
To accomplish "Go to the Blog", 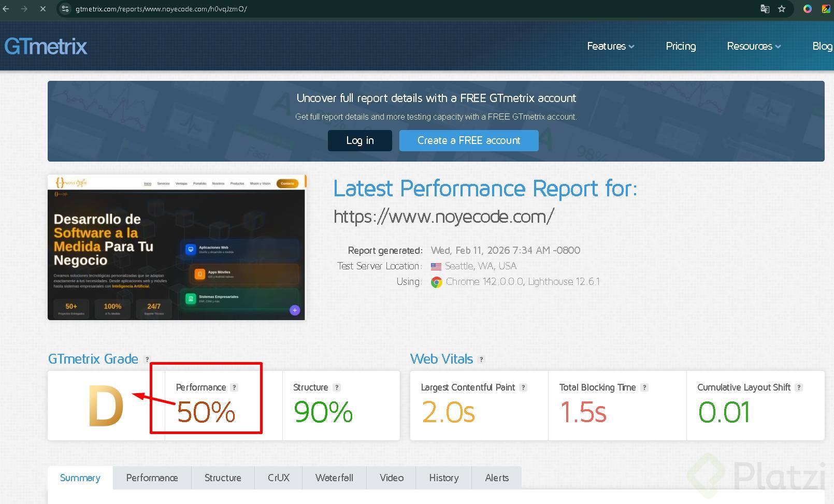I will point(823,46).
